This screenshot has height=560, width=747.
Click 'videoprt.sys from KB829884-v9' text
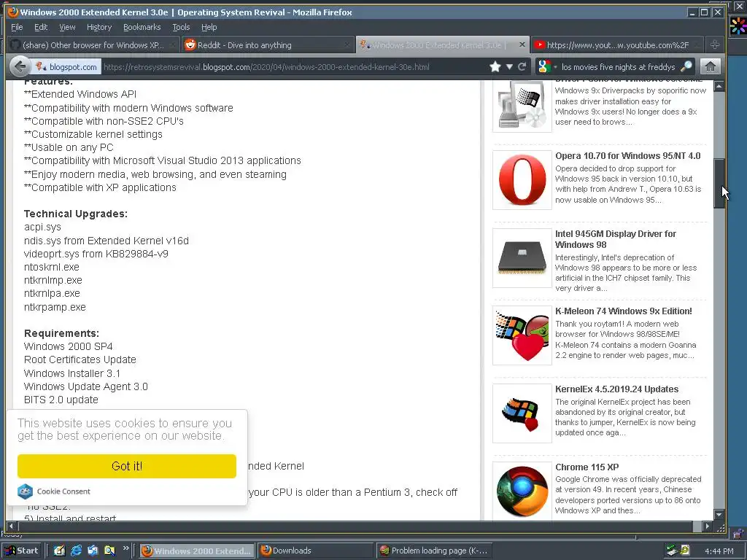pos(96,254)
